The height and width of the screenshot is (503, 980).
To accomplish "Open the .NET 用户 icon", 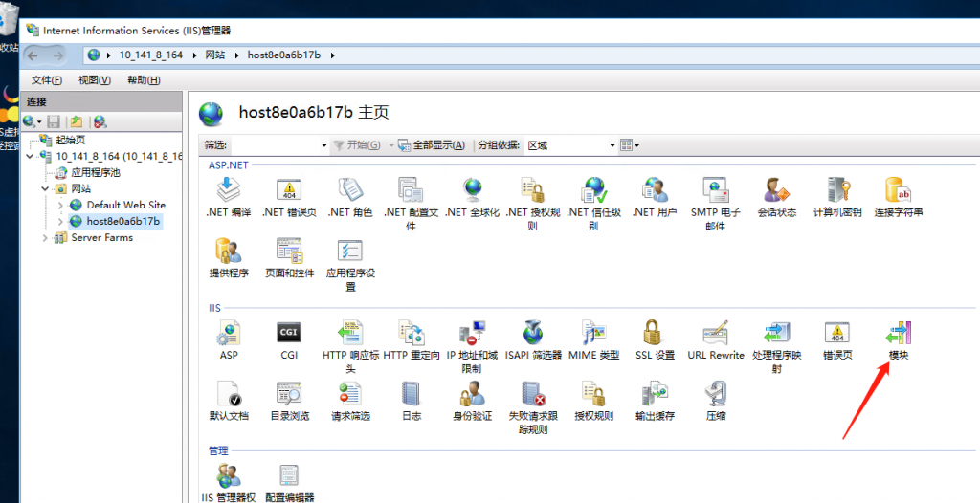I will [x=655, y=197].
